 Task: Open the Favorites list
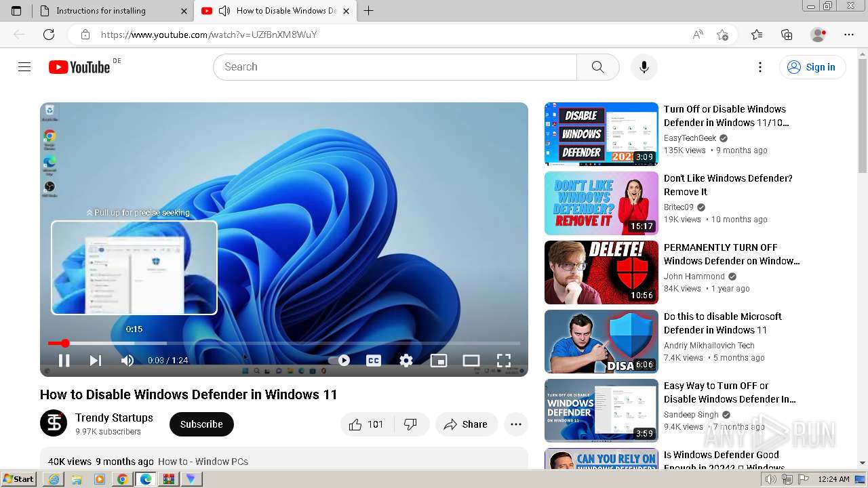pyautogui.click(x=757, y=35)
